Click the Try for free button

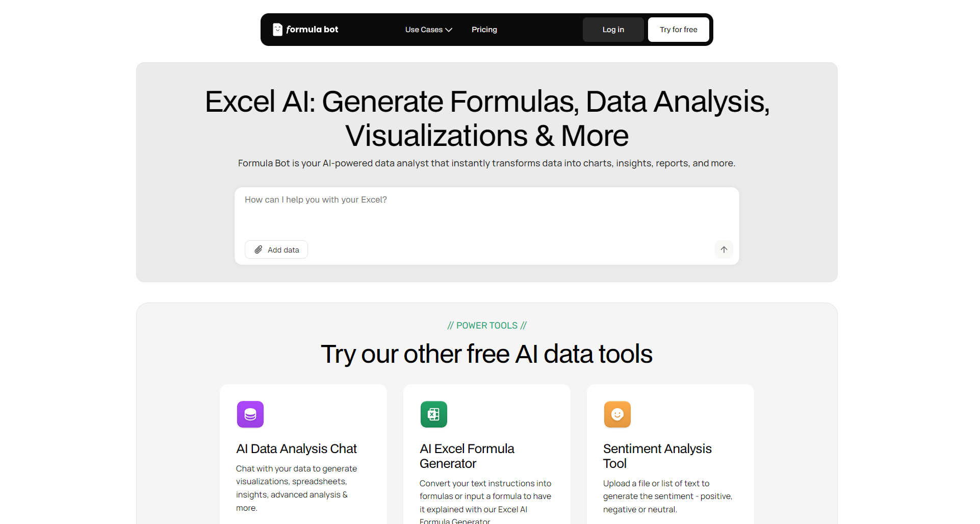[x=678, y=30]
